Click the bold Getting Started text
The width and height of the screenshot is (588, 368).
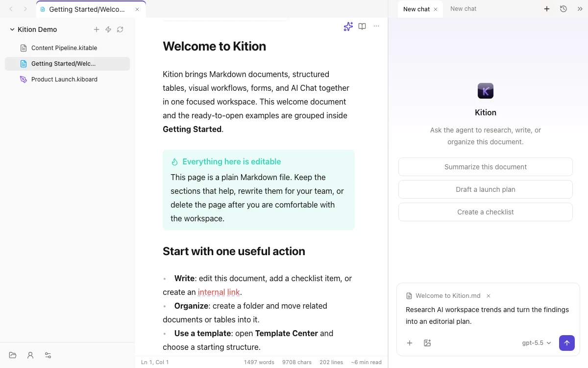[192, 129]
